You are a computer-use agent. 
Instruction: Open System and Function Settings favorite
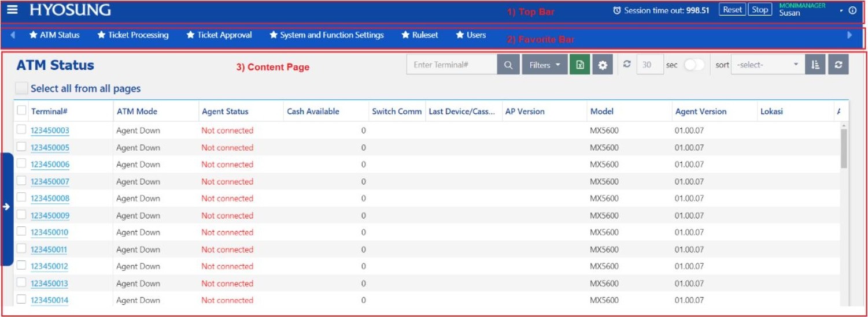pyautogui.click(x=332, y=35)
